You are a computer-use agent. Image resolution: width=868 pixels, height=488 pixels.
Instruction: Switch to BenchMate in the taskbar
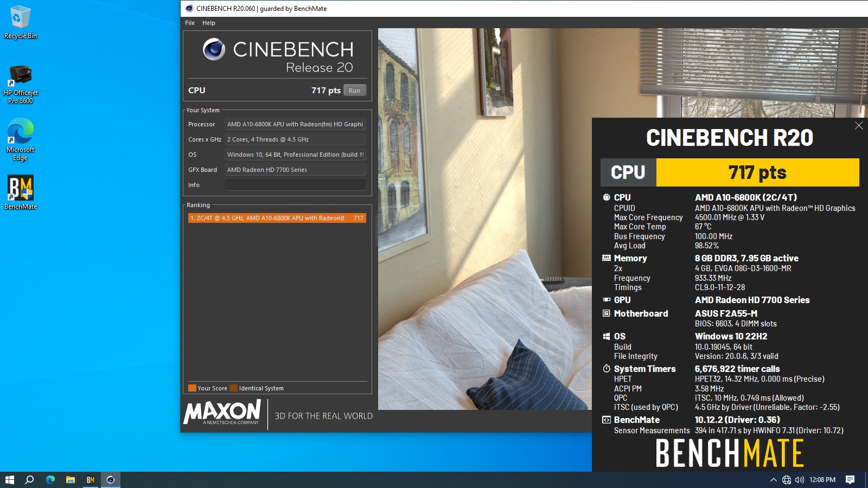(91, 480)
